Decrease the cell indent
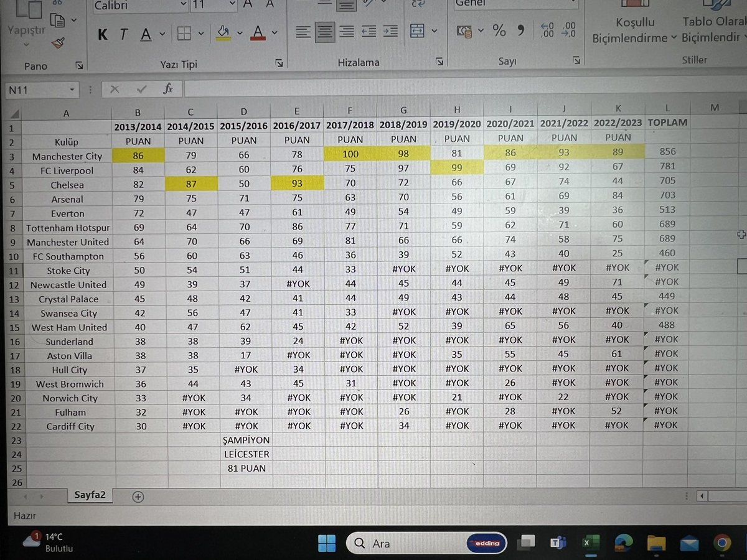 pos(369,31)
